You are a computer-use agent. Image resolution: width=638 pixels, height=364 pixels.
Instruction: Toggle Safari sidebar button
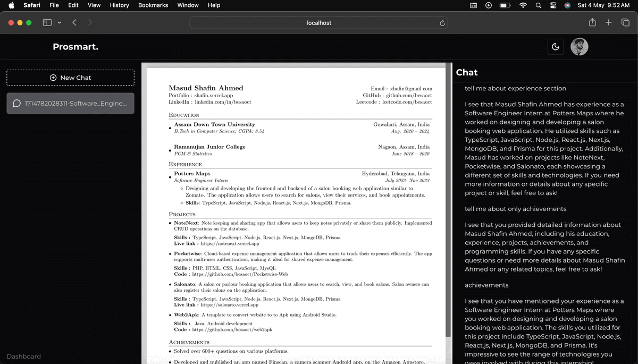(x=47, y=22)
